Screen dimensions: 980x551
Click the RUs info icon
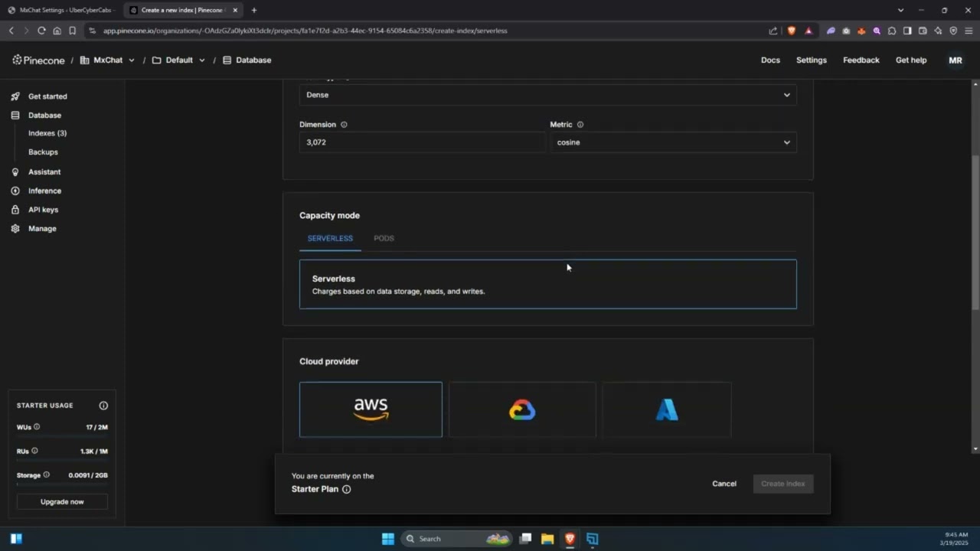(34, 451)
